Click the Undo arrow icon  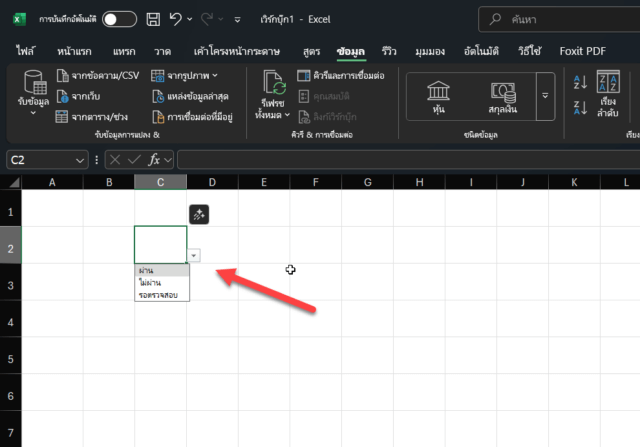[176, 19]
